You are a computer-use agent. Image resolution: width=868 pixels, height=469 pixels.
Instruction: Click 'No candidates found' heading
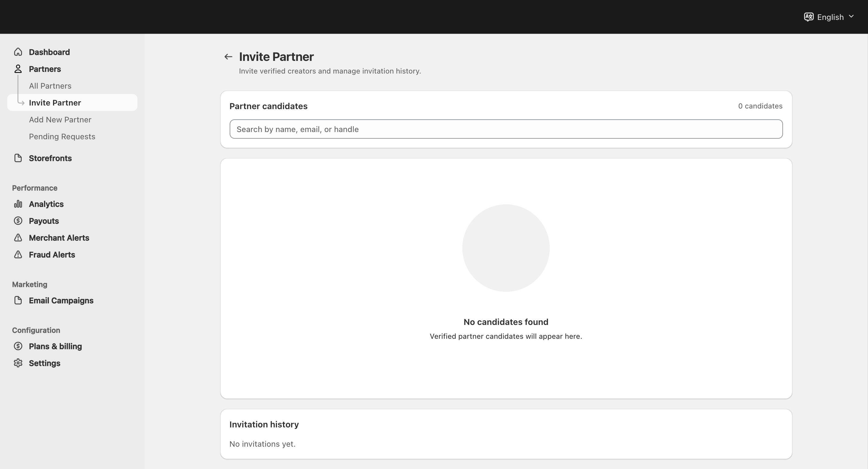click(x=506, y=322)
